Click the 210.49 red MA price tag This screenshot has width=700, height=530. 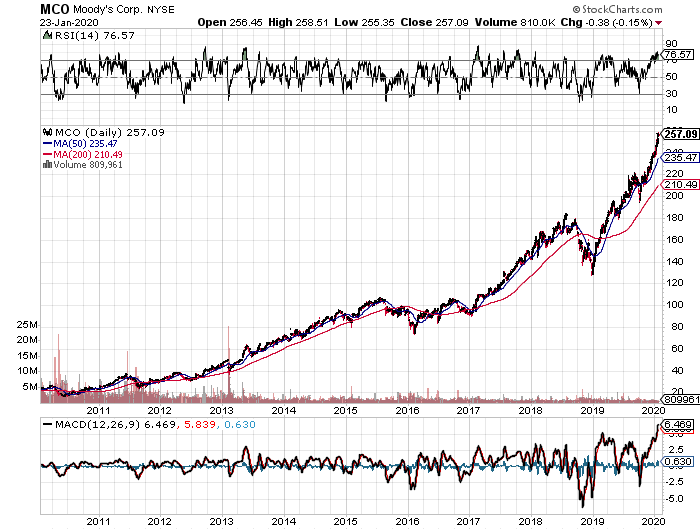tap(681, 184)
